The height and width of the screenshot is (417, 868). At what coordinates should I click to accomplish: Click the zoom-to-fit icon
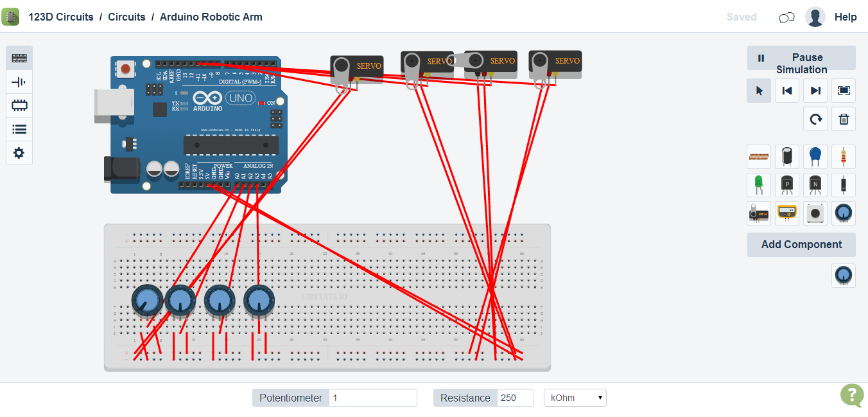[844, 90]
